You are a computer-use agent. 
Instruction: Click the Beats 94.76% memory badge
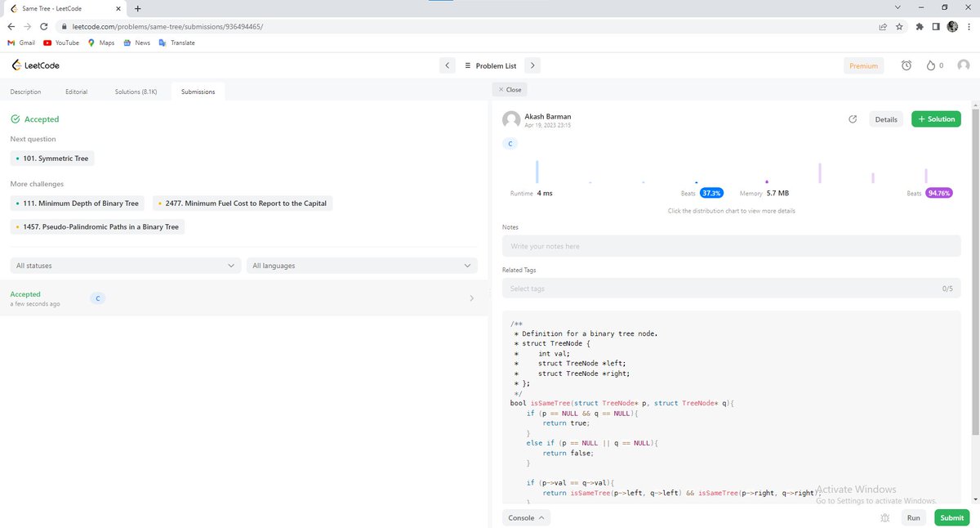click(x=938, y=194)
